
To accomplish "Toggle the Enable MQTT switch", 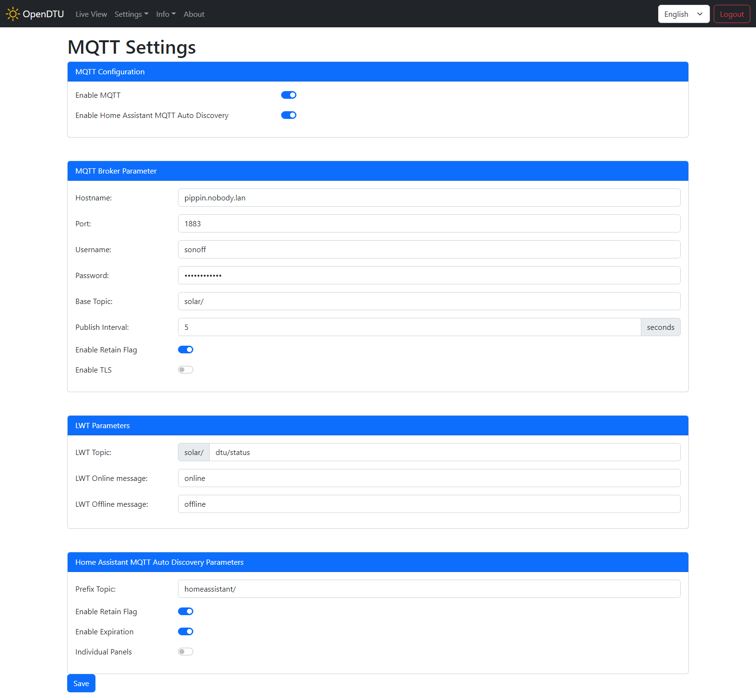I will (288, 95).
